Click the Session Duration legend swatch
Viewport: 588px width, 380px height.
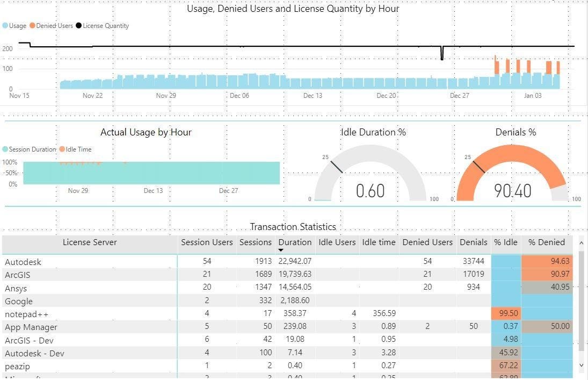tap(5, 149)
